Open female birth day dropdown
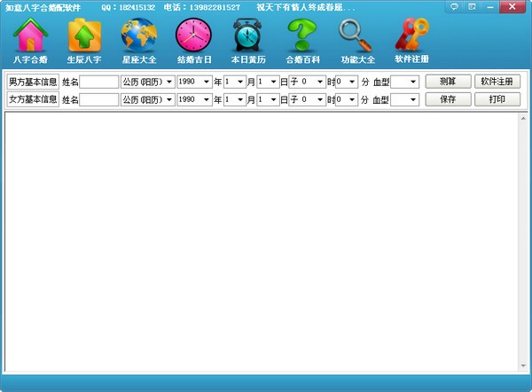This screenshot has width=532, height=392. (268, 100)
